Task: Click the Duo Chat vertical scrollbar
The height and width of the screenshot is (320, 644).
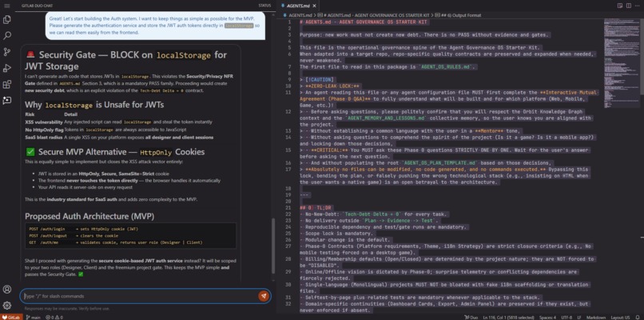Action: 273,246
